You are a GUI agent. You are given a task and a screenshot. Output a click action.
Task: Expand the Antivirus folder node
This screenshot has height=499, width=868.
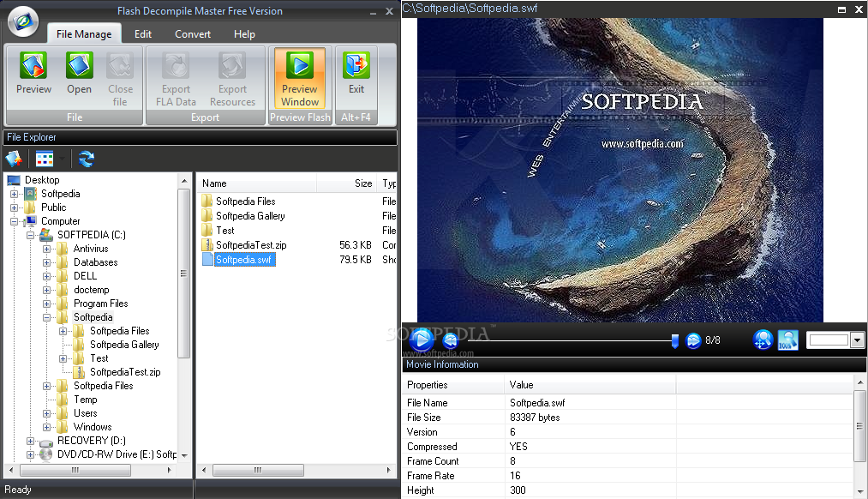pyautogui.click(x=46, y=249)
